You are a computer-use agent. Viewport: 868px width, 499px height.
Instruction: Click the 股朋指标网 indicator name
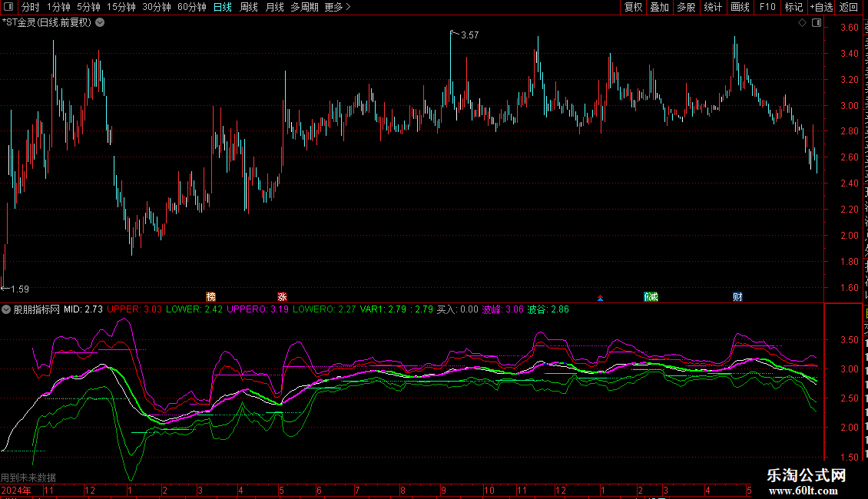[37, 310]
